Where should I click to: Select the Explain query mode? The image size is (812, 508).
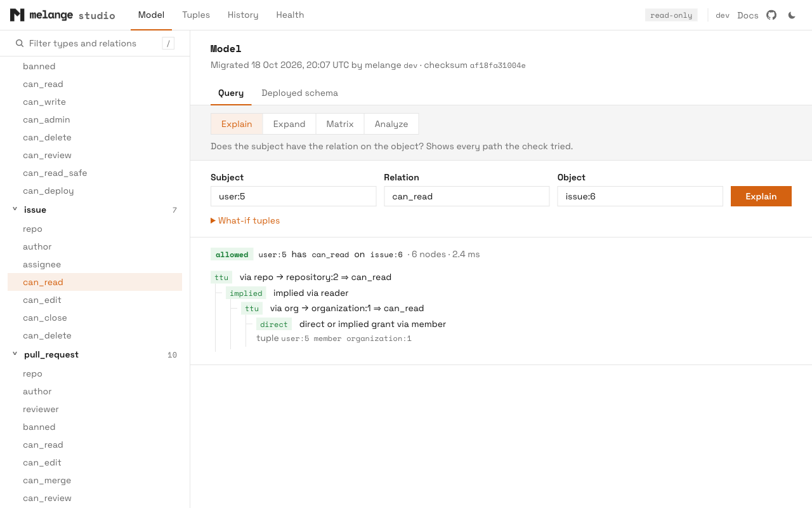[x=237, y=124]
